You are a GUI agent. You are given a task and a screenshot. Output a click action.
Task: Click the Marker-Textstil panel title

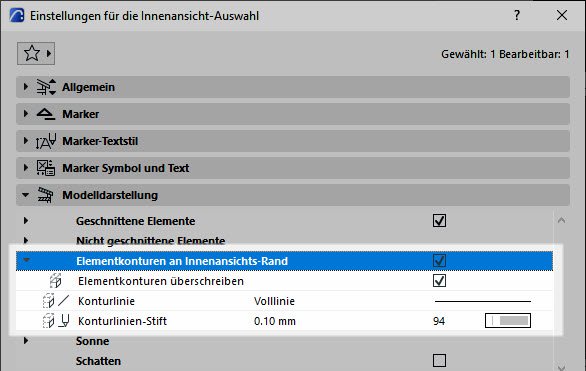coord(100,141)
